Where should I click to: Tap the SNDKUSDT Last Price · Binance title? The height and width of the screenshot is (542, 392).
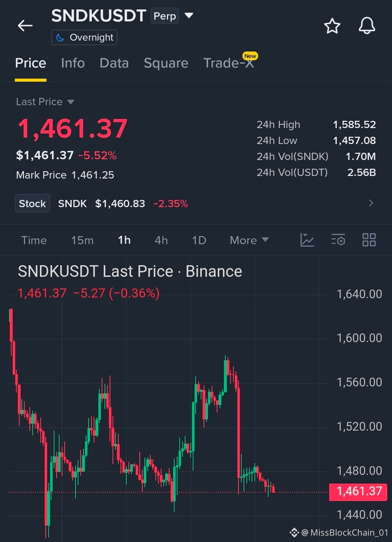pos(130,271)
